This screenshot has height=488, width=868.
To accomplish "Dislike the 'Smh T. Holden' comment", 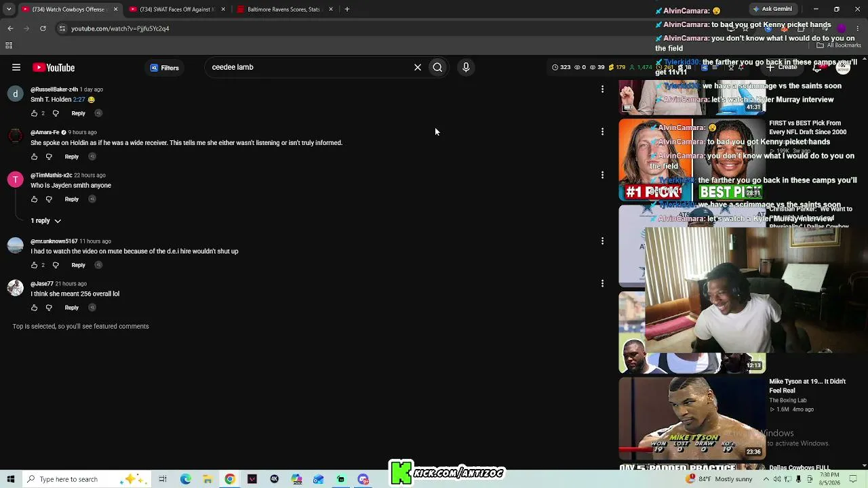I will 56,113.
